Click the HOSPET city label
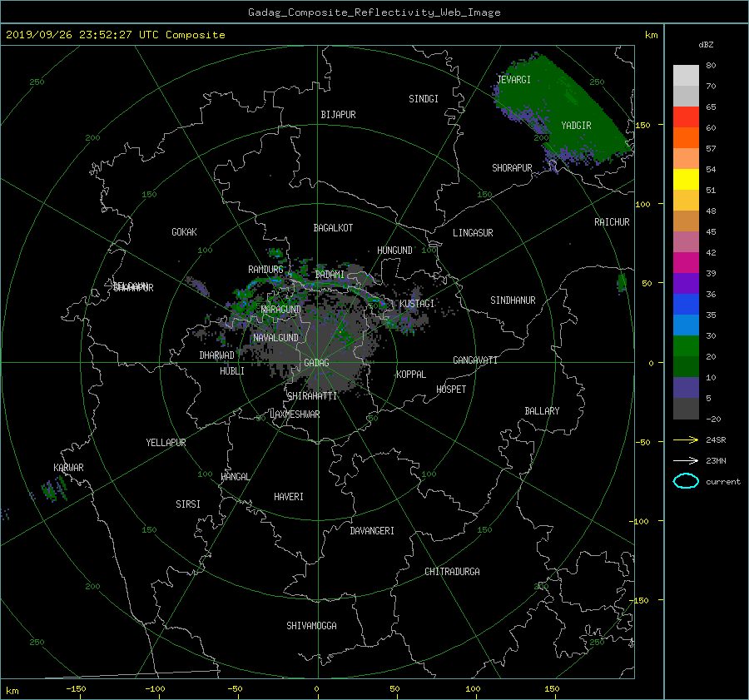The image size is (749, 700). coord(451,390)
